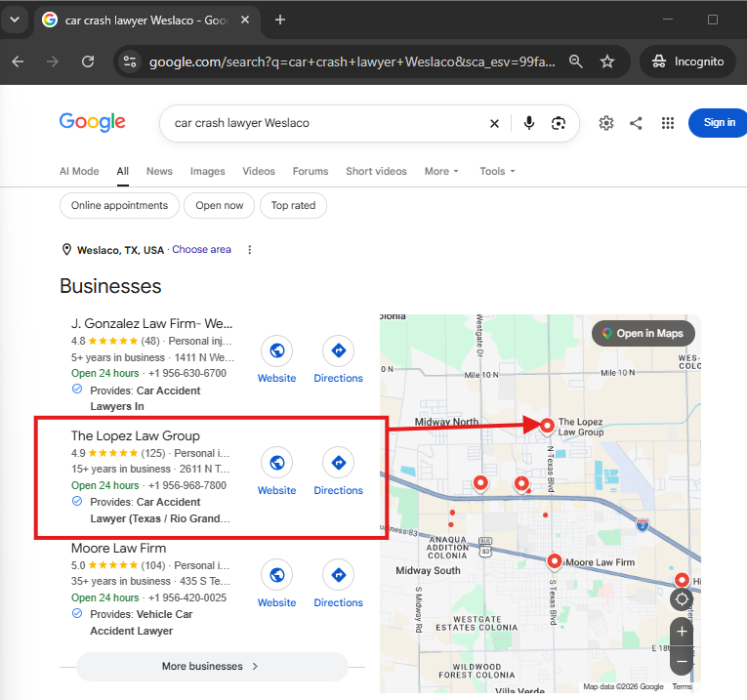Open Google quick settings gear
The height and width of the screenshot is (700, 747).
(606, 123)
